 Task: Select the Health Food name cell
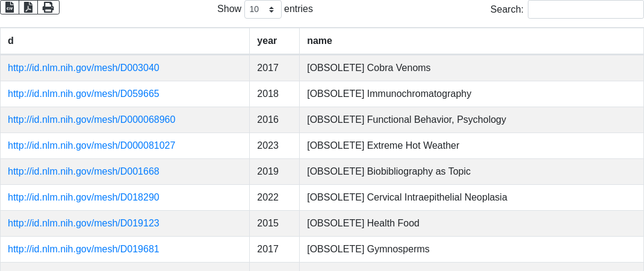point(363,223)
